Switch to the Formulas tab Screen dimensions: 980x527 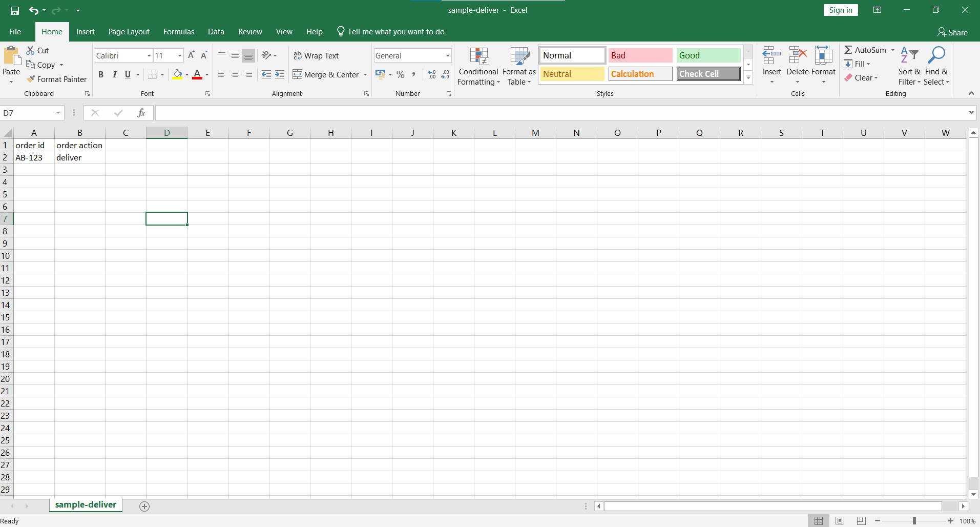178,32
